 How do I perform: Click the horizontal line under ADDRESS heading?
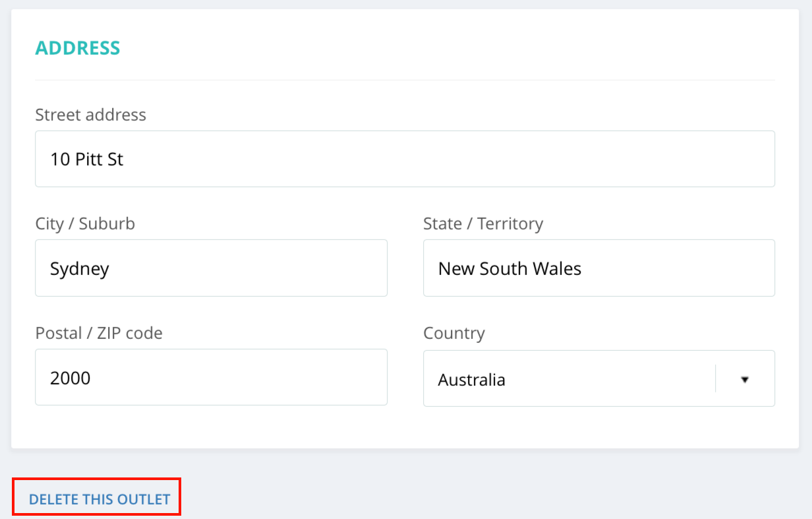(405, 80)
